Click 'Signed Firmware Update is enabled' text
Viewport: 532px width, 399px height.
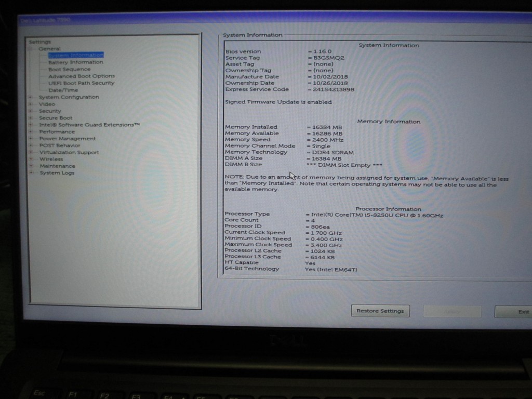tap(278, 102)
